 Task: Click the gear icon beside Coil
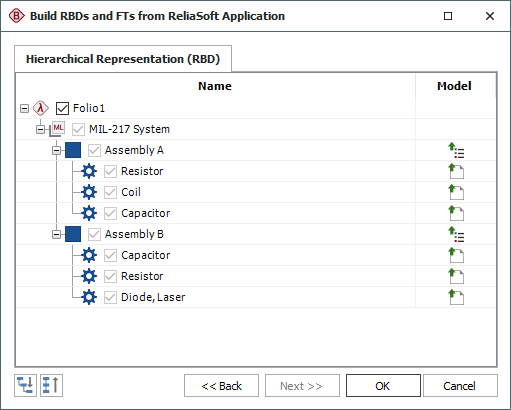tap(89, 192)
